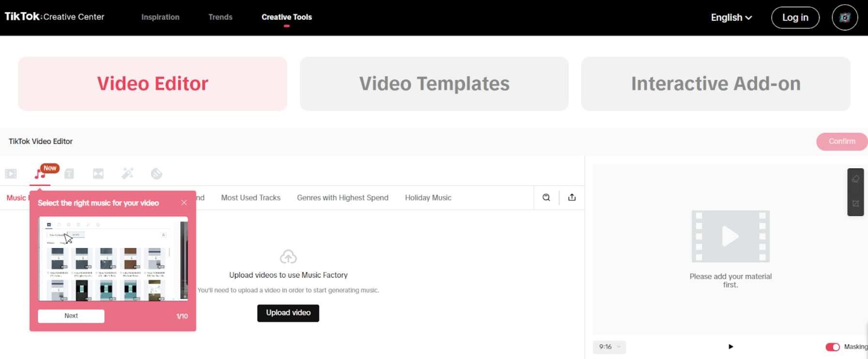Play the preview video
The image size is (868, 359).
pos(731,347)
